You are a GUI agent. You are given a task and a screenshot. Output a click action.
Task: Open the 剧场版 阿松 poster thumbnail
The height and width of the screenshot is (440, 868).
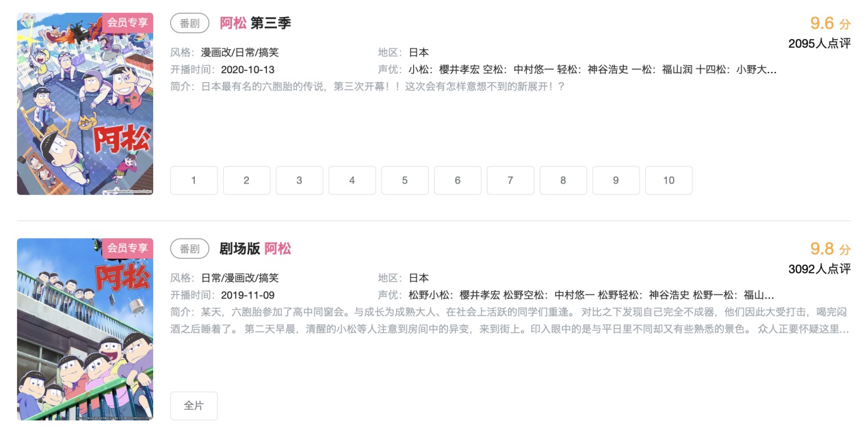[85, 329]
